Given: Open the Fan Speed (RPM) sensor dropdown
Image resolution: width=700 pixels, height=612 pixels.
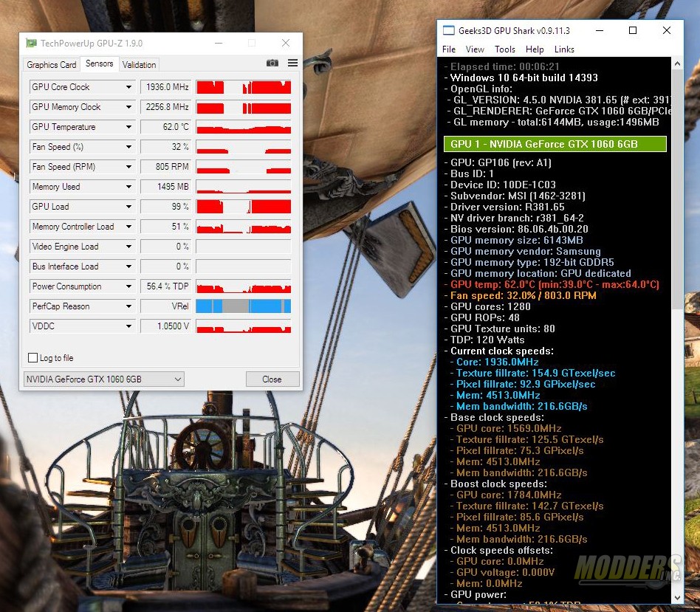Looking at the screenshot, I should click(x=128, y=167).
